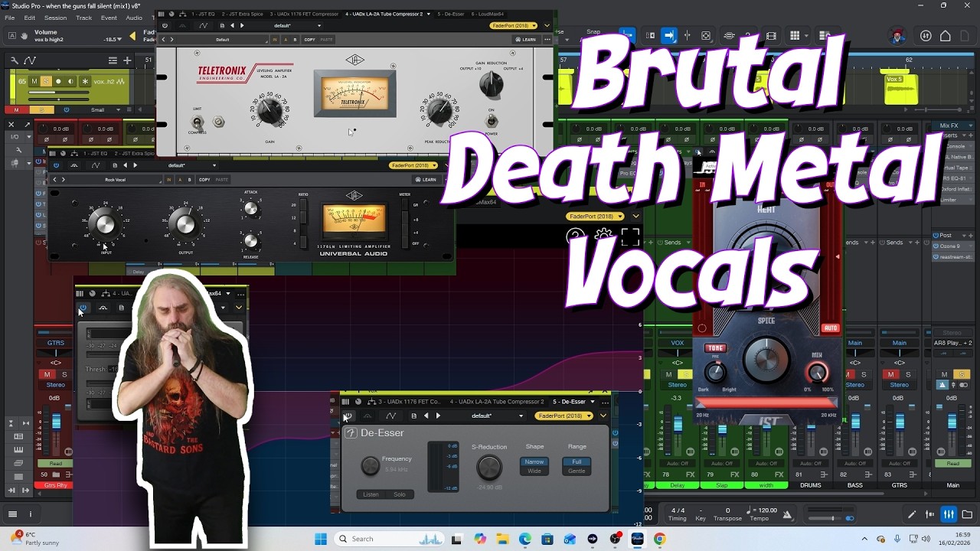Select Narrow shape in De-Esser
The image size is (980, 551).
534,461
